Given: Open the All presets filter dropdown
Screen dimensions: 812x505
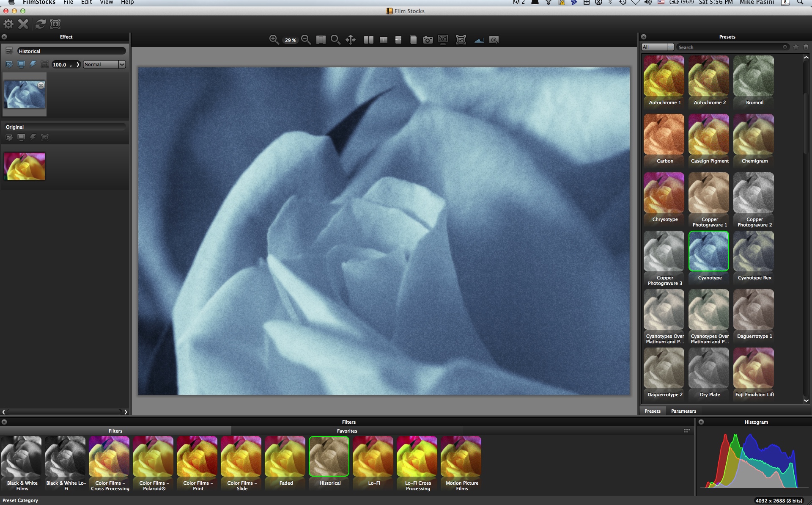Looking at the screenshot, I should coord(657,47).
